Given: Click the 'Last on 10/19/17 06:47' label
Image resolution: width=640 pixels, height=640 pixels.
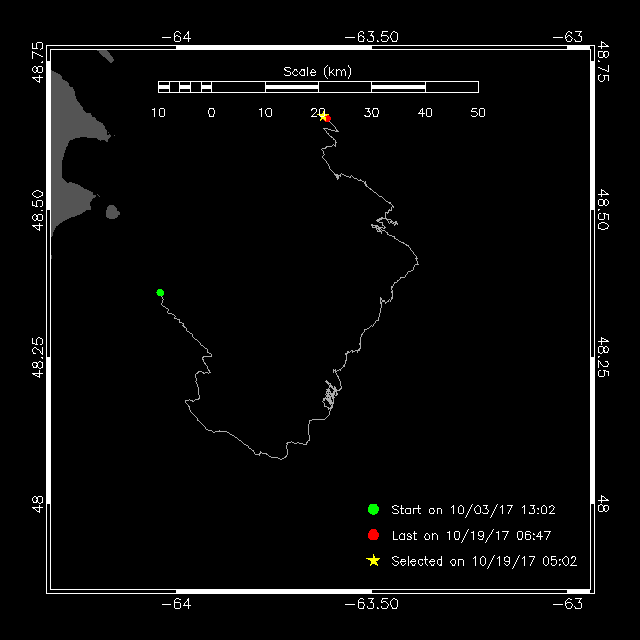Looking at the screenshot, I should (x=471, y=536).
